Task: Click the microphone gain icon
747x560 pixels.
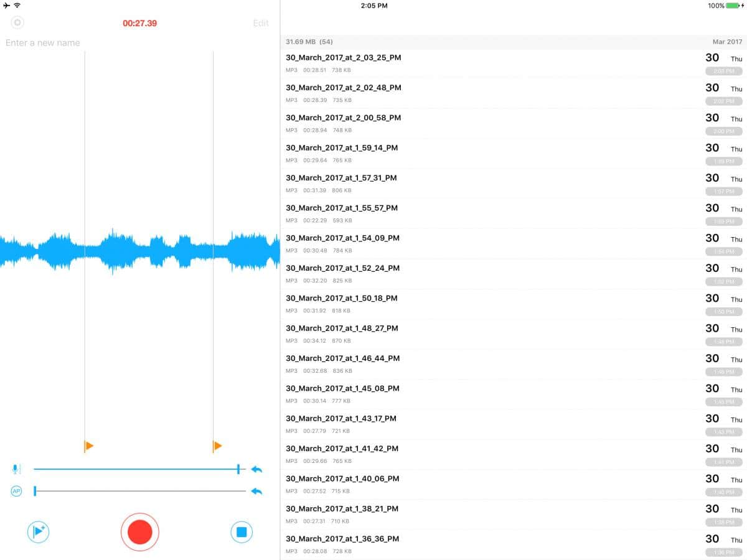Action: [16, 469]
